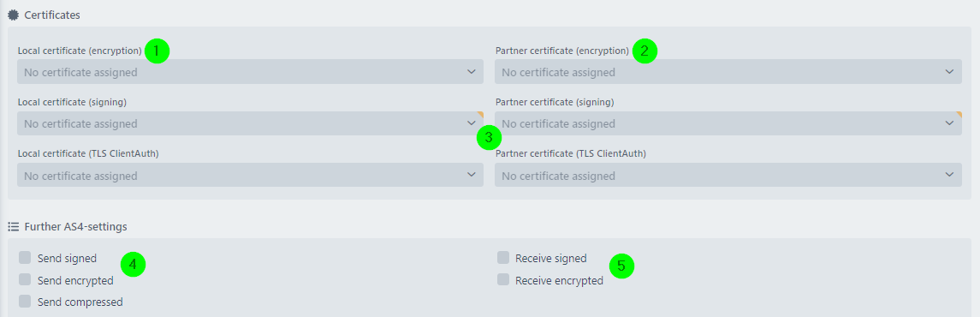Click the green marker numbered 2

coord(644,51)
